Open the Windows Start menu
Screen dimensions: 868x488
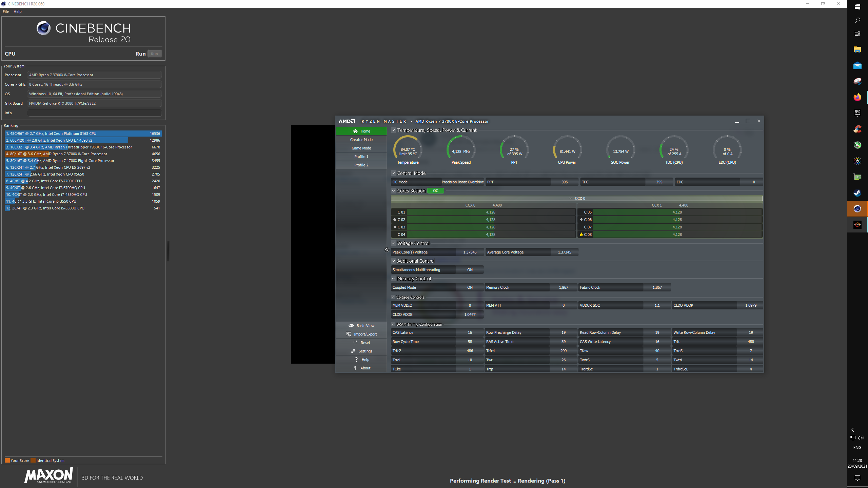[857, 7]
